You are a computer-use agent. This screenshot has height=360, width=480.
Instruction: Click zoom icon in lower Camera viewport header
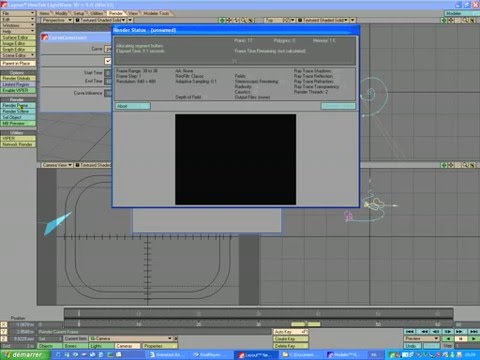[x=465, y=165]
